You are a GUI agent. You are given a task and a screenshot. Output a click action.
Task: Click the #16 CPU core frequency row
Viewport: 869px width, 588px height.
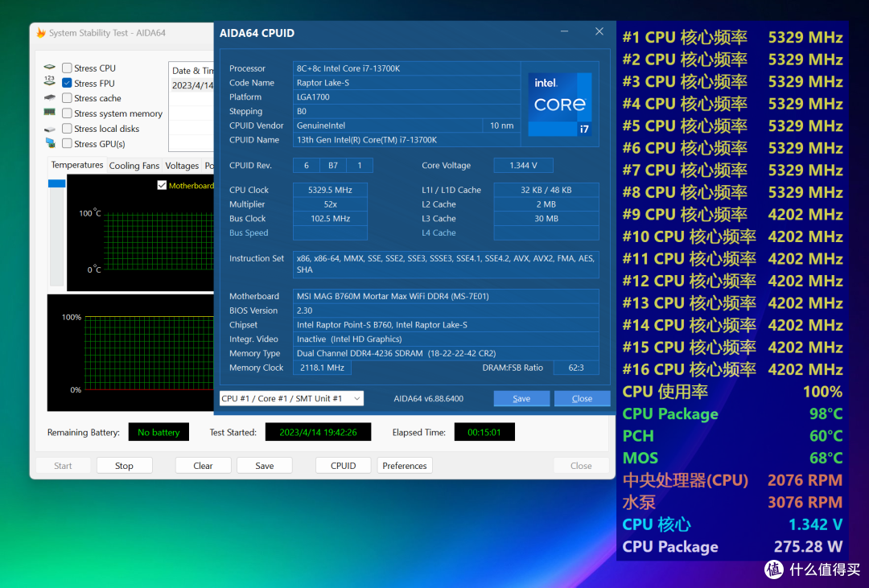[x=732, y=370]
